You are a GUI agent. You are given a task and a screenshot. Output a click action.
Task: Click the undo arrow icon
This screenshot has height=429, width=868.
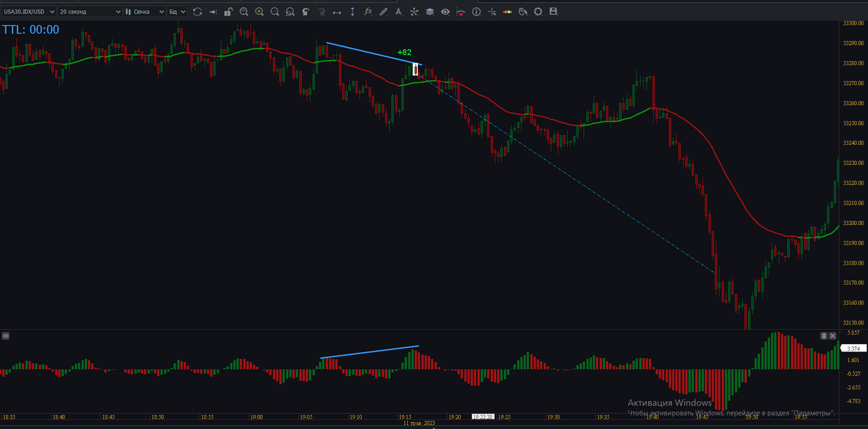point(305,11)
